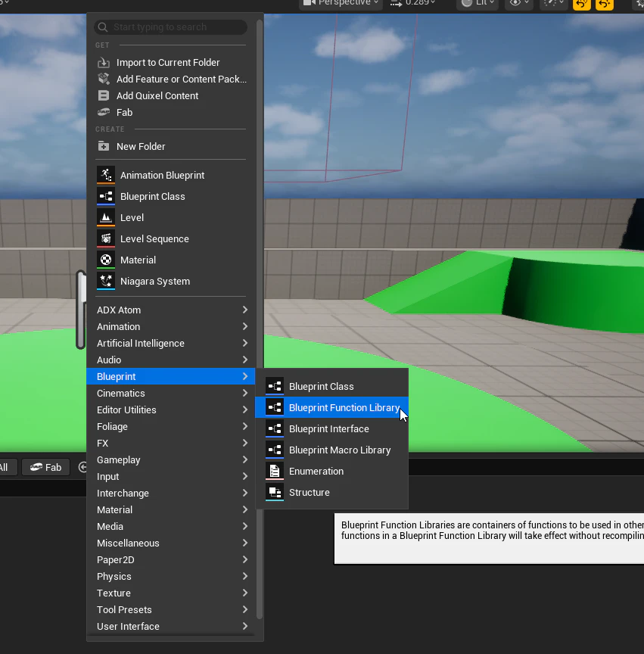The height and width of the screenshot is (654, 644).
Task: Click the Fab icon in the Get section
Action: tap(104, 112)
